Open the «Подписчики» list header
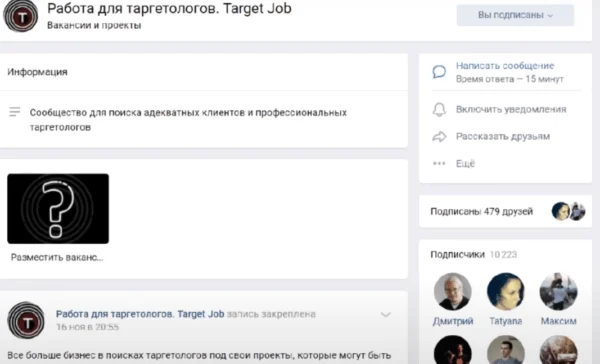Viewport: 600px width, 364px height. (x=457, y=255)
